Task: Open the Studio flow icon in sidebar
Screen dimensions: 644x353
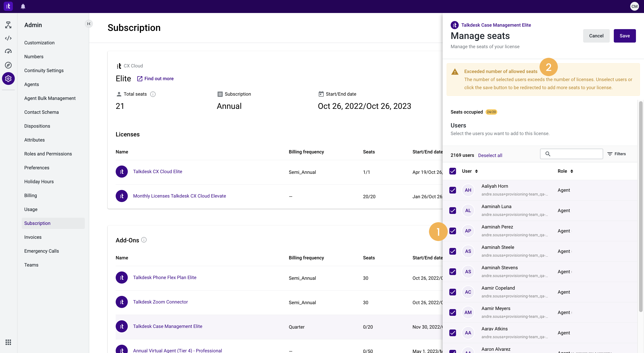Action: [x=8, y=25]
